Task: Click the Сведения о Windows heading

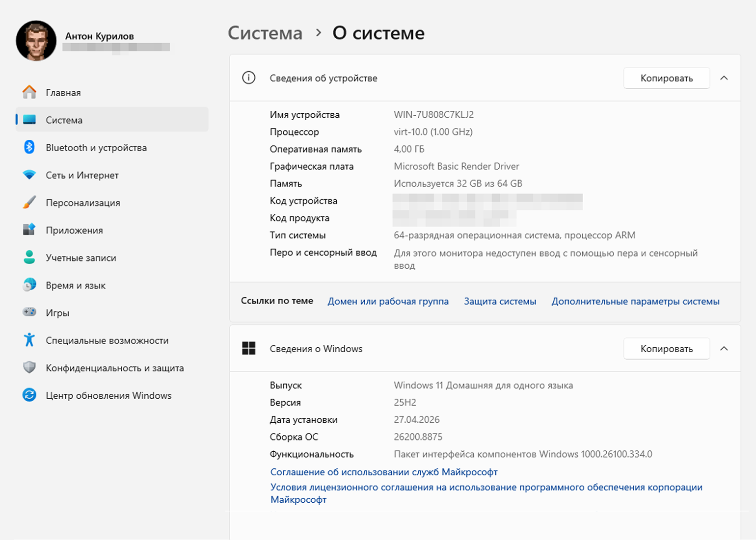Action: 316,349
